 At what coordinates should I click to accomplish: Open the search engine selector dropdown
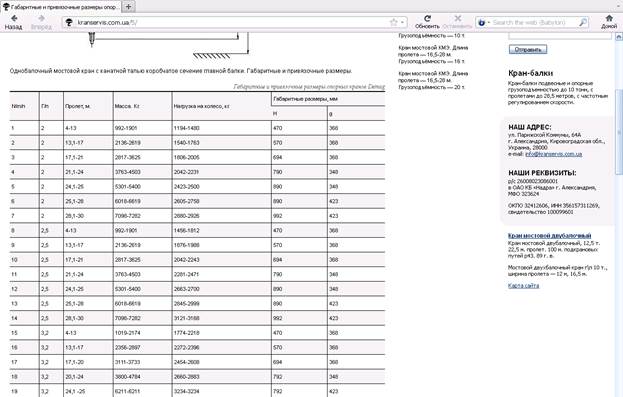(x=484, y=22)
